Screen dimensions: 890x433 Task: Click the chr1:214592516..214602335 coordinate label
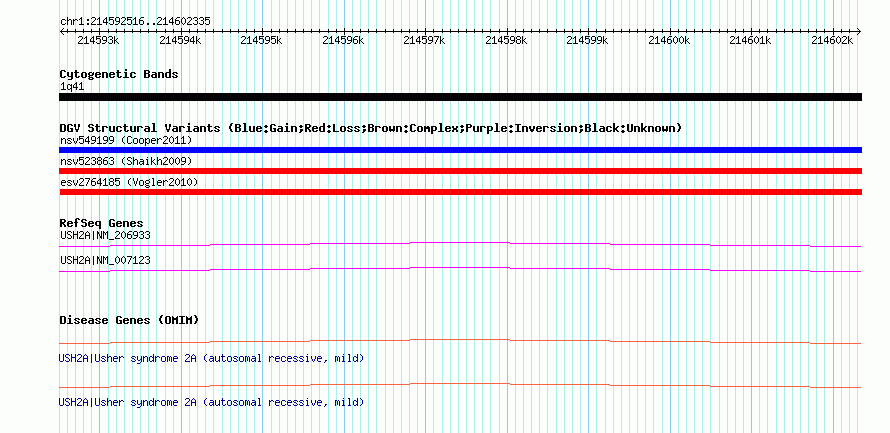coord(135,22)
